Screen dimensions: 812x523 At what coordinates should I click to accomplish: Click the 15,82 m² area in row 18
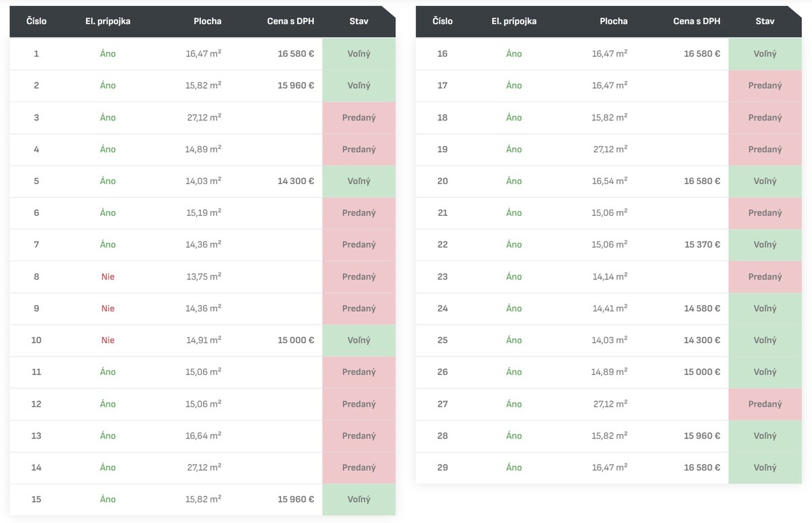point(609,118)
